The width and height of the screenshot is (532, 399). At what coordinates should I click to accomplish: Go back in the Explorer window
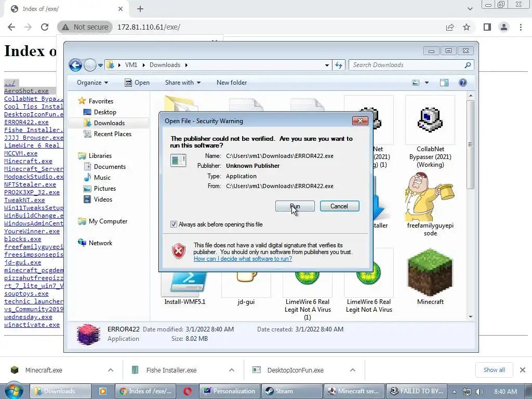pos(75,65)
